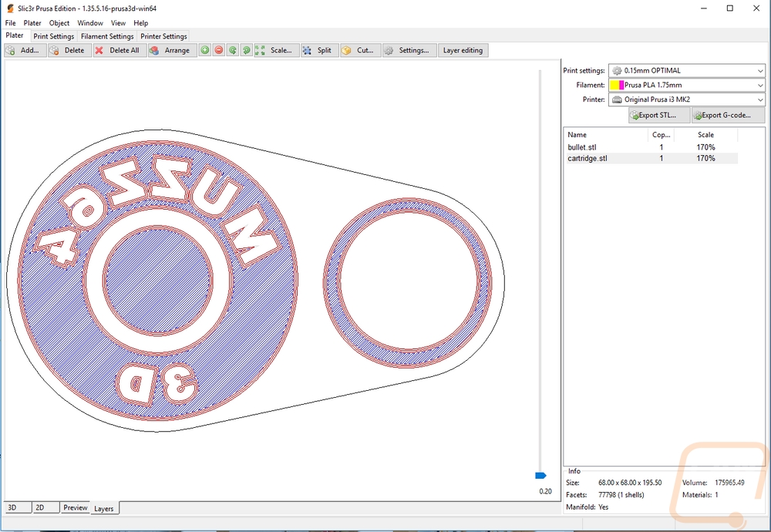Open the File menu
The width and height of the screenshot is (771, 532).
(10, 23)
